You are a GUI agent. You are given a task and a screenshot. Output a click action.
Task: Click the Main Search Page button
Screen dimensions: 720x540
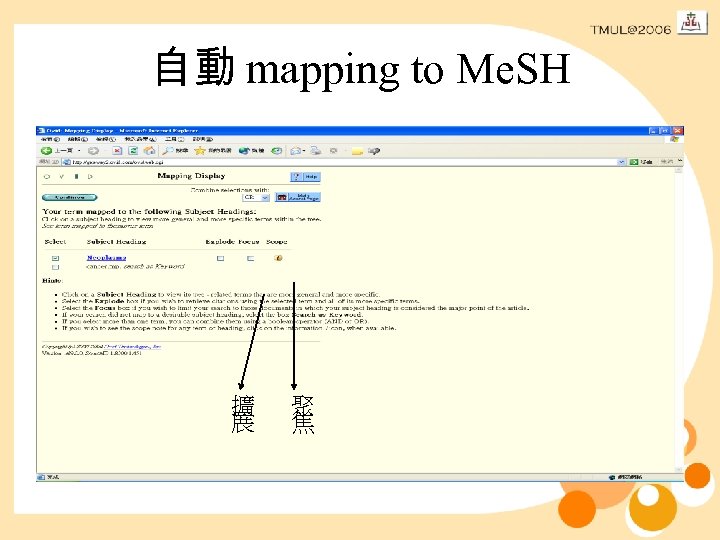click(x=298, y=197)
